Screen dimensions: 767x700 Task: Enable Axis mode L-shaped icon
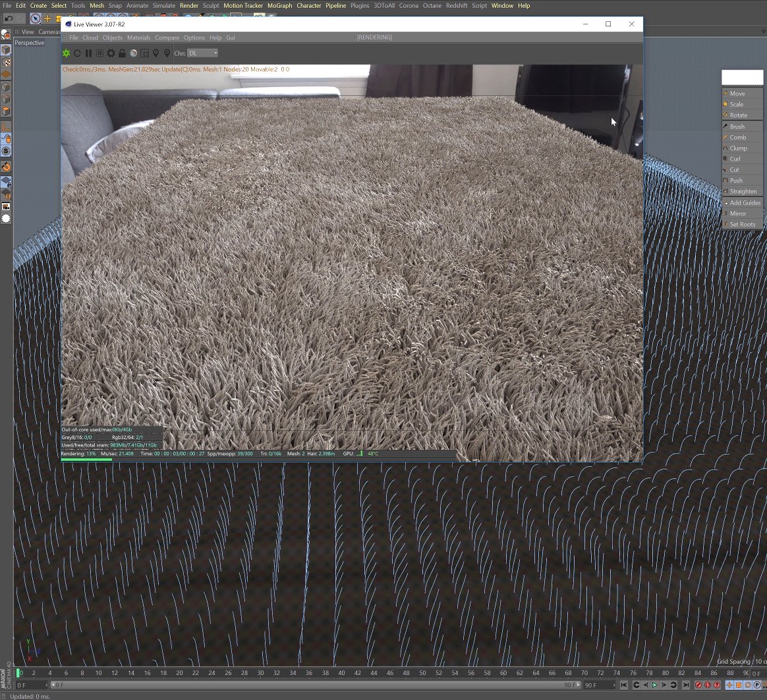[x=6, y=126]
